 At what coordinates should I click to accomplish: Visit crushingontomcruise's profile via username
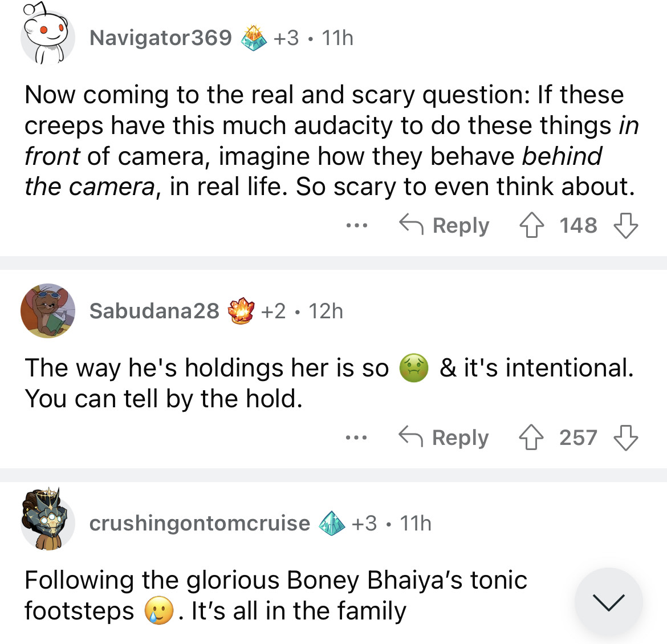point(200,523)
